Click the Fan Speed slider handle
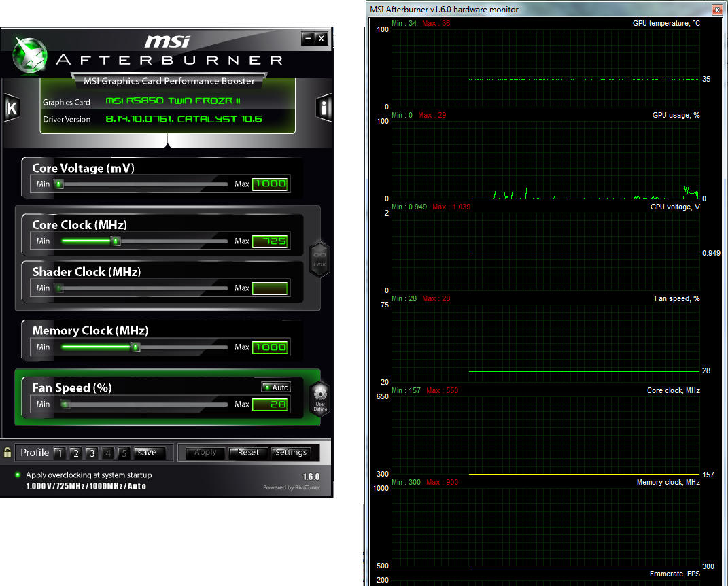 pyautogui.click(x=65, y=404)
